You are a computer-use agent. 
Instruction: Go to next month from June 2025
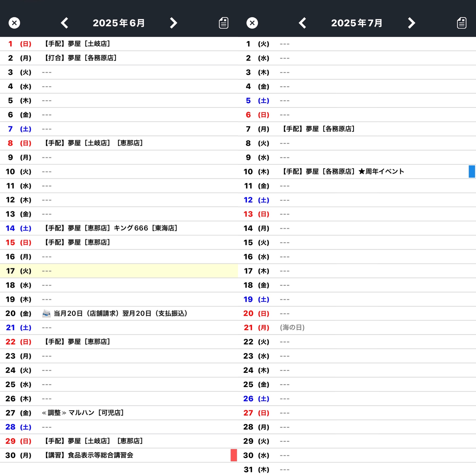point(173,23)
